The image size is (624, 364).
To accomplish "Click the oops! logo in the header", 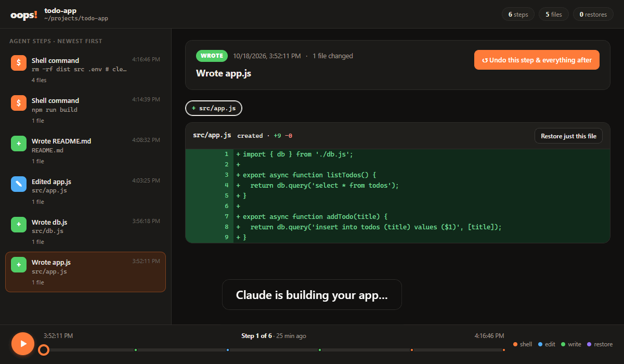I will [24, 15].
